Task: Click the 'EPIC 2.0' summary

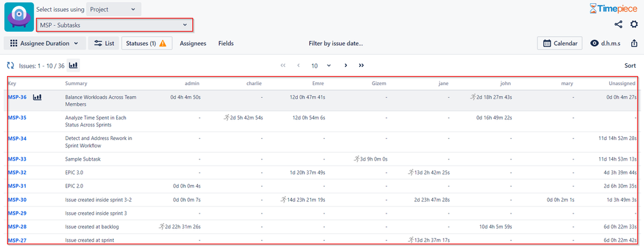Action: point(74,186)
